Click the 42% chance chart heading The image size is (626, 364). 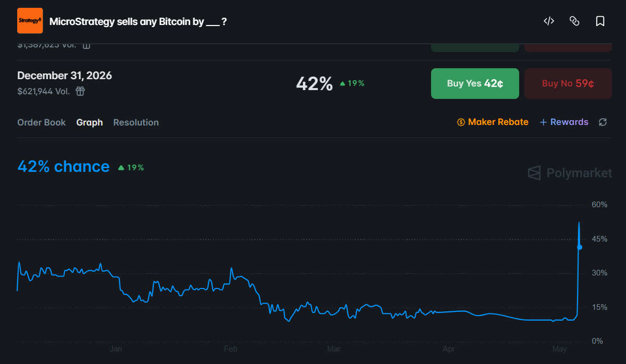[64, 167]
